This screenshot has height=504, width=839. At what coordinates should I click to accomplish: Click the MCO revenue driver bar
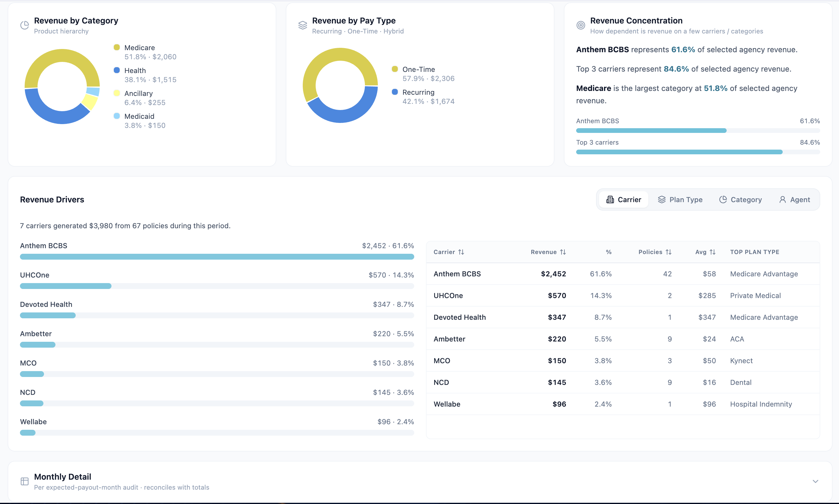pos(217,374)
